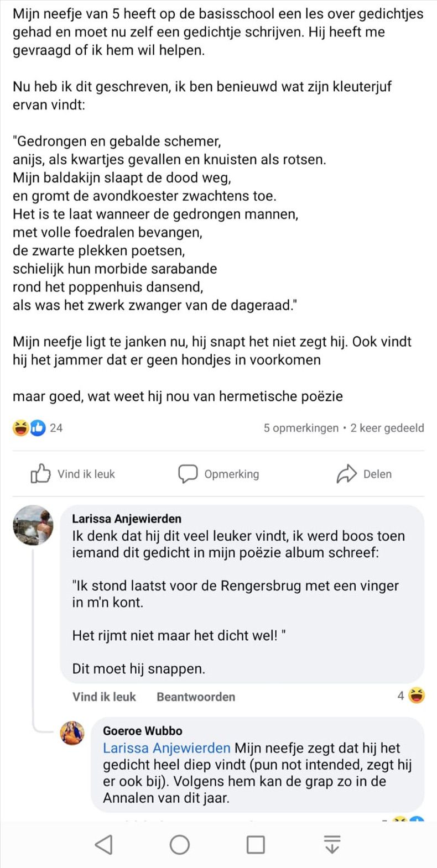Reply using the Beantwoorden link
The image size is (437, 868).
click(x=196, y=697)
